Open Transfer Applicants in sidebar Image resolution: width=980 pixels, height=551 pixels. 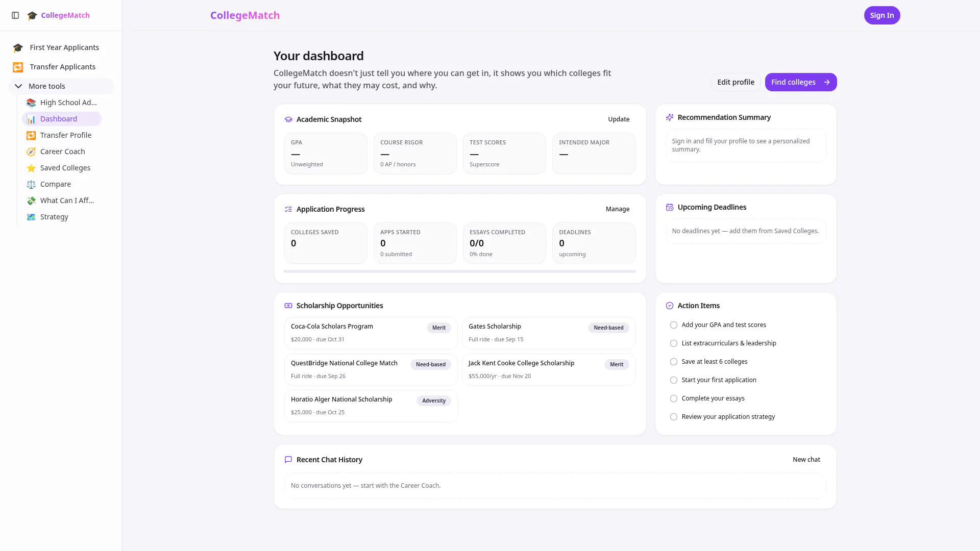click(x=61, y=67)
